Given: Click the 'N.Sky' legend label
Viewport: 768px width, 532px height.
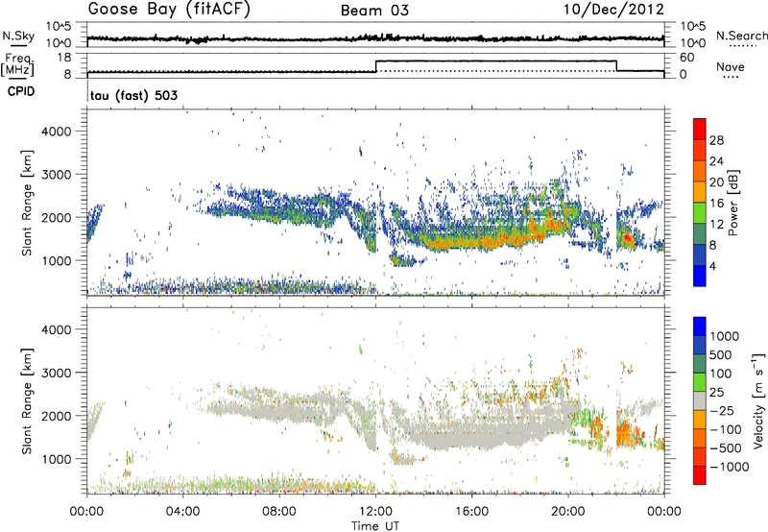Looking at the screenshot, I should point(18,36).
